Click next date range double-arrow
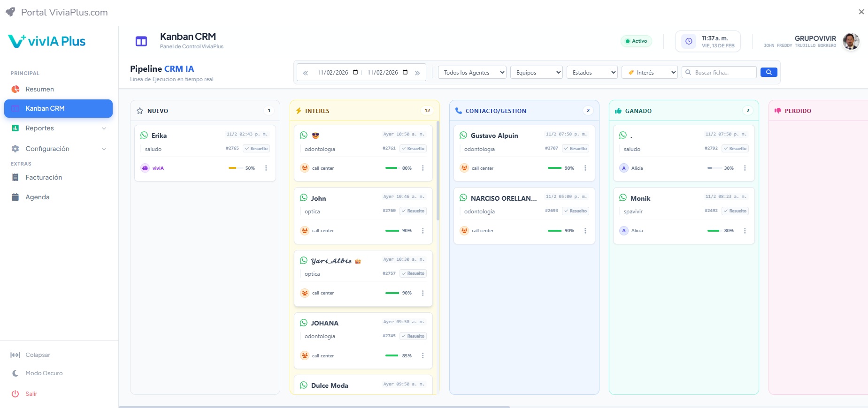This screenshot has width=868, height=408. click(417, 73)
